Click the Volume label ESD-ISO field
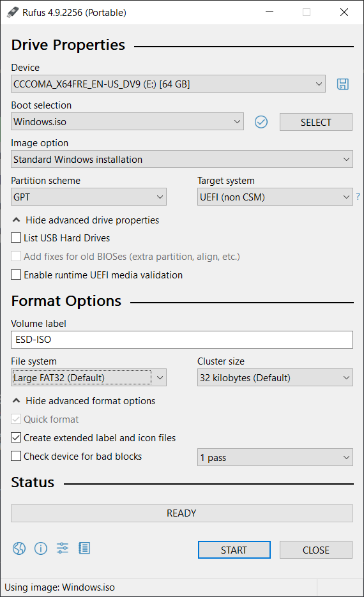364x597 pixels. click(181, 340)
